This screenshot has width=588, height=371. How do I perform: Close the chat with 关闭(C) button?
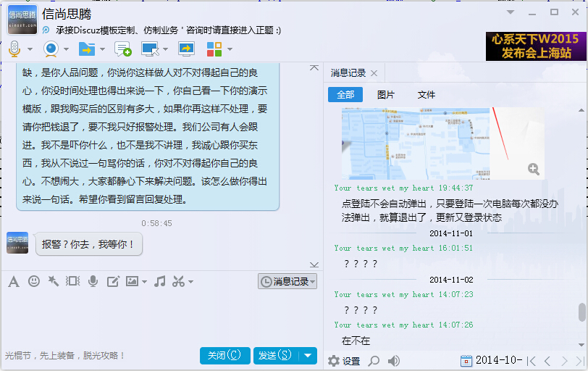[224, 355]
